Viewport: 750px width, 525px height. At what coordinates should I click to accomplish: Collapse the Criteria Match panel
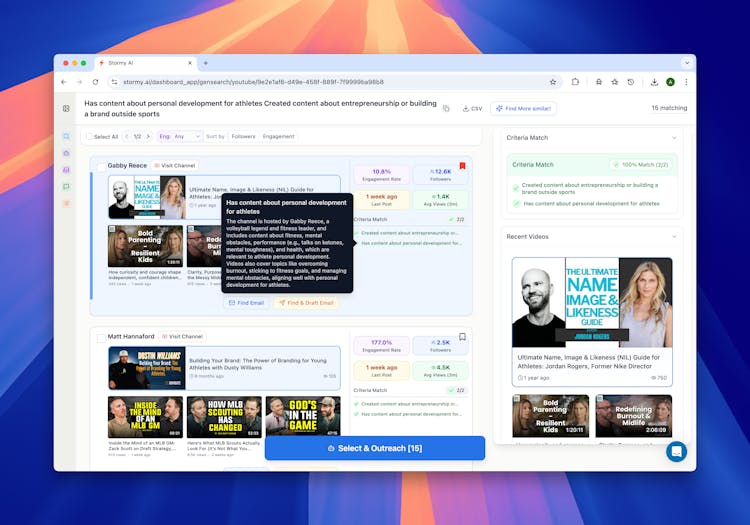[674, 137]
